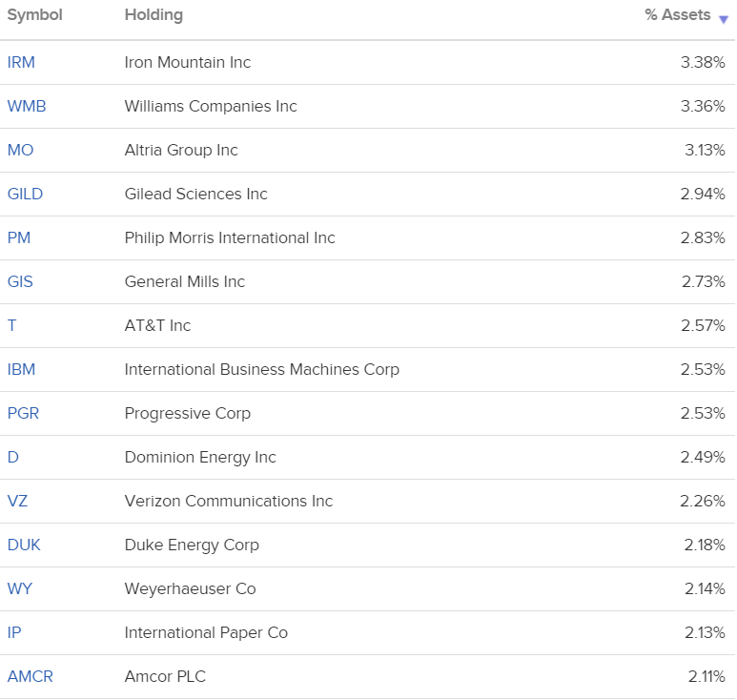Open the IP ticker link
Viewport: 737px width, 700px height.
(x=14, y=633)
